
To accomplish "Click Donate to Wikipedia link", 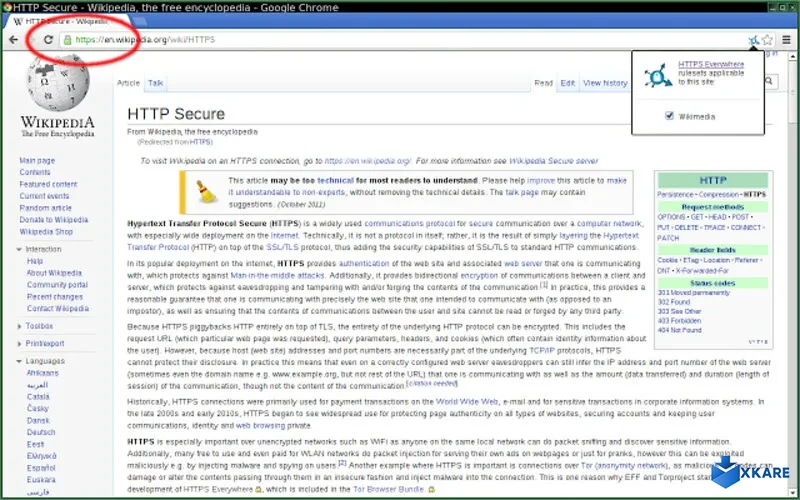I will 54,220.
